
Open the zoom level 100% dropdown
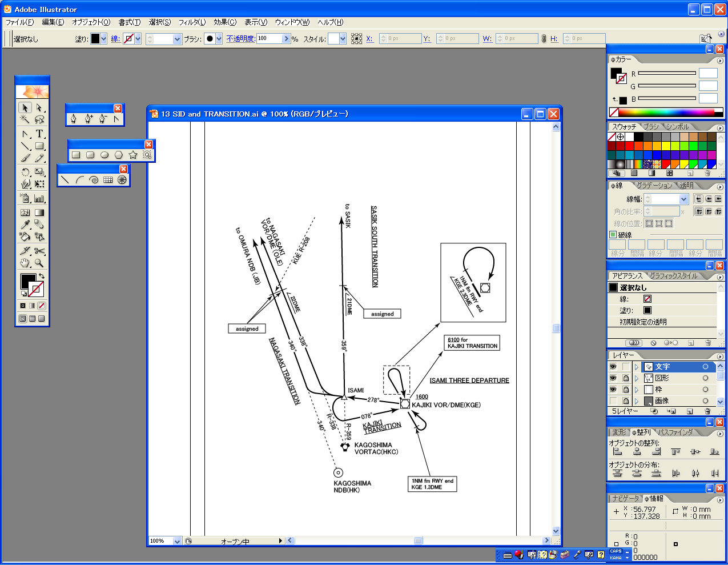click(177, 541)
